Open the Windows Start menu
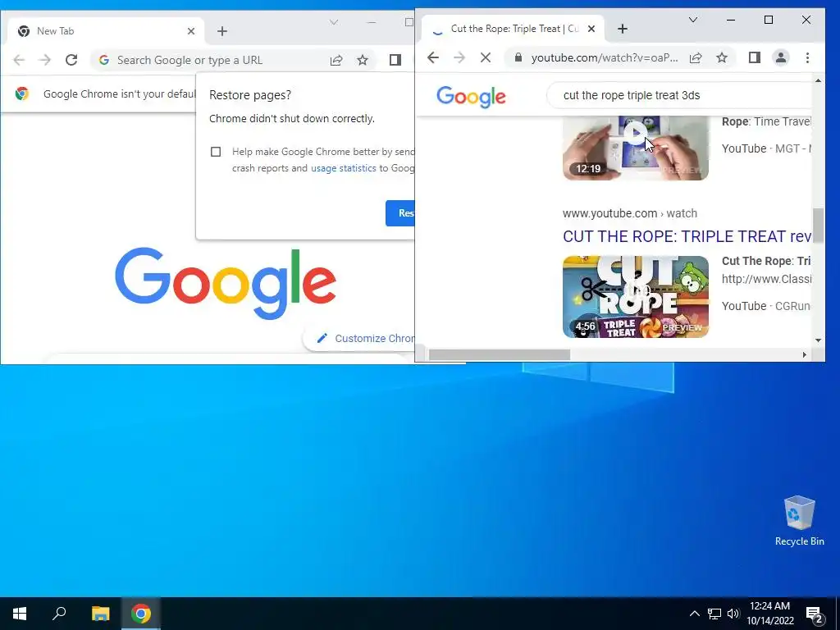Screen dimensions: 840x630 pyautogui.click(x=20, y=614)
